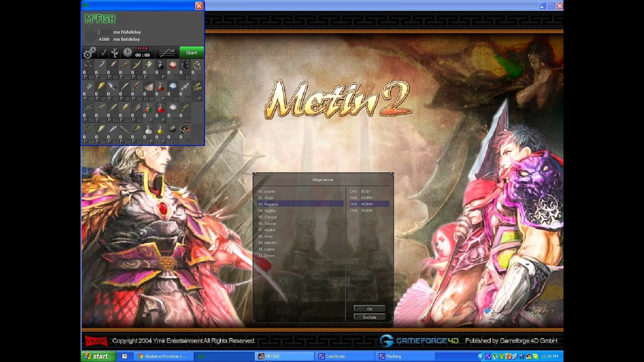
Task: Toggle checkbox under black dye bottle
Action: [164, 77]
